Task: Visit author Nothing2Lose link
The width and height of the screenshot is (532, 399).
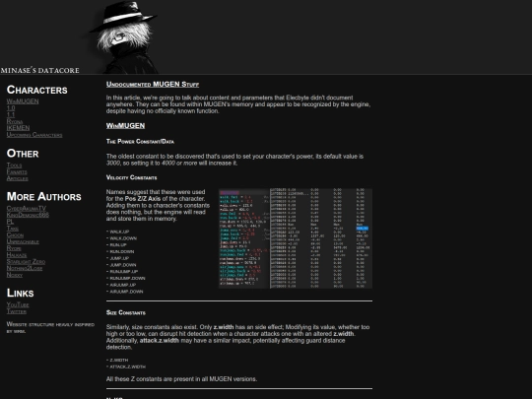Action: tap(25, 268)
